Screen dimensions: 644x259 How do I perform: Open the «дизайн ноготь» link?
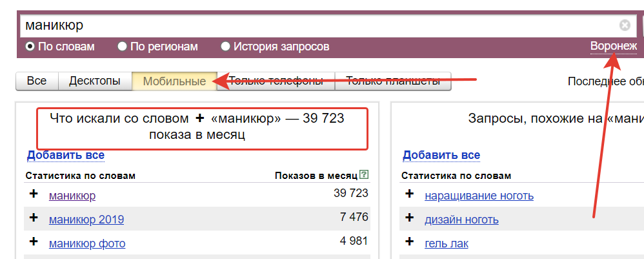461,220
